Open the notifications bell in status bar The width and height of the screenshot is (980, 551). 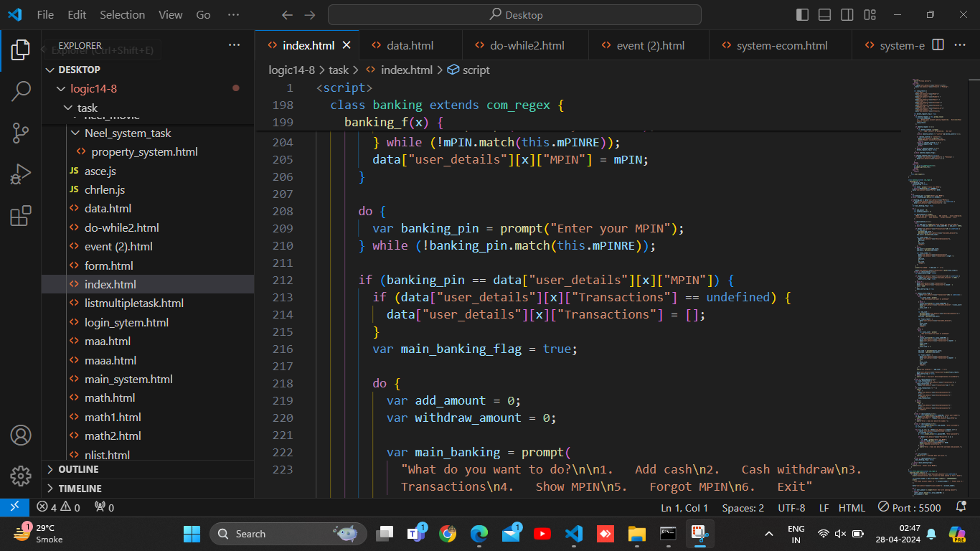tap(961, 507)
